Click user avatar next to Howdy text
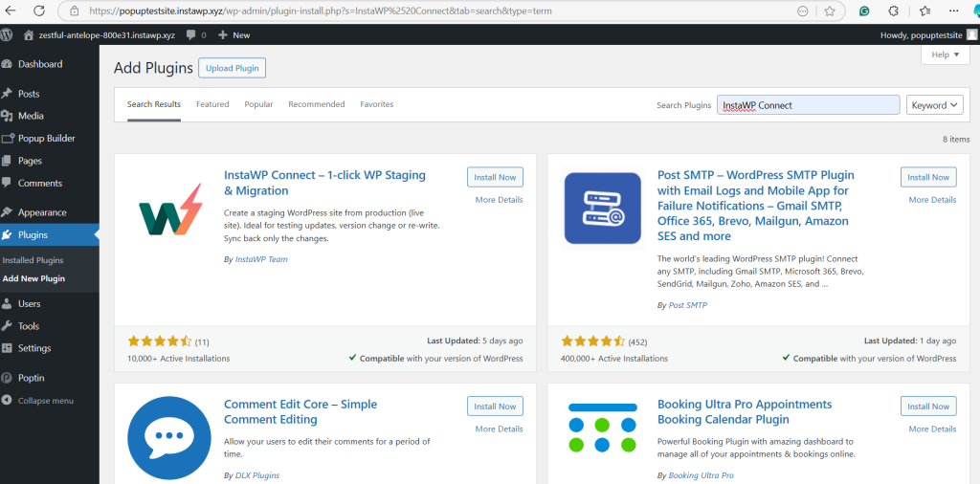 pos(972,35)
